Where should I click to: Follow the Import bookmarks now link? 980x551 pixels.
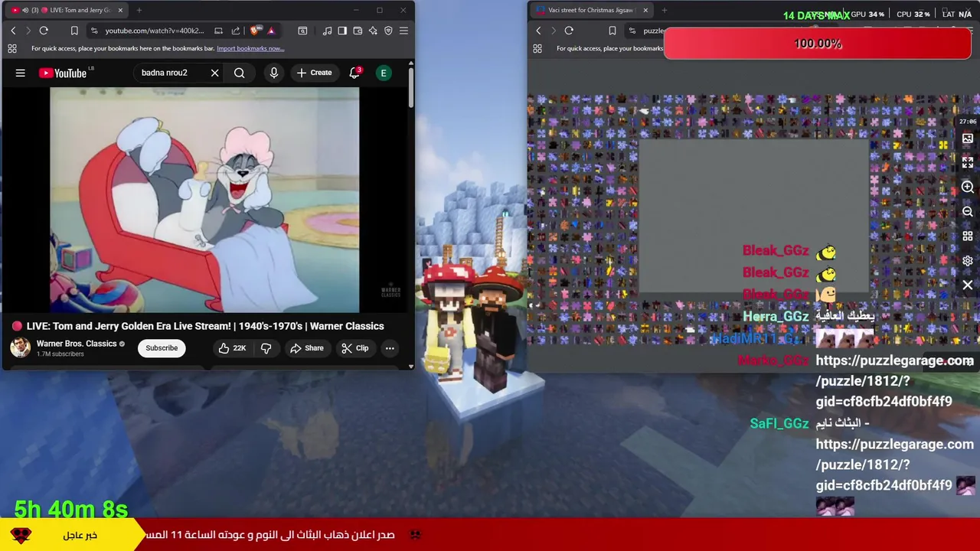point(250,48)
